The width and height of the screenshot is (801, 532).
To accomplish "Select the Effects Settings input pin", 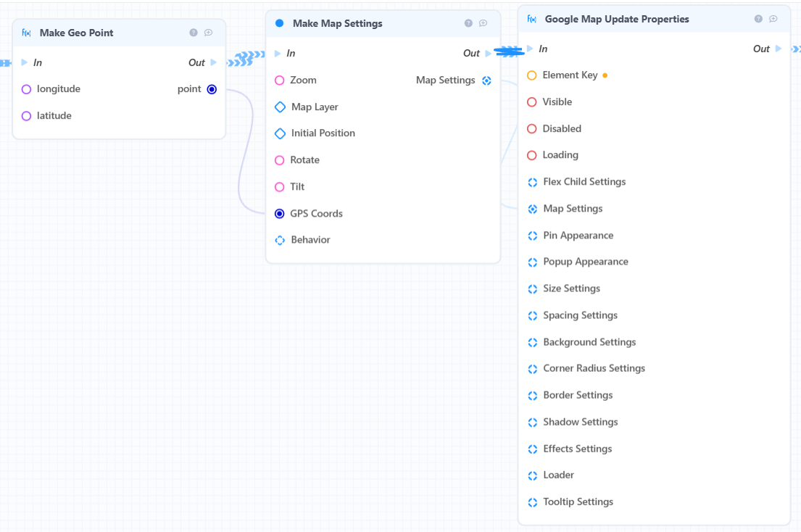I will click(x=532, y=449).
